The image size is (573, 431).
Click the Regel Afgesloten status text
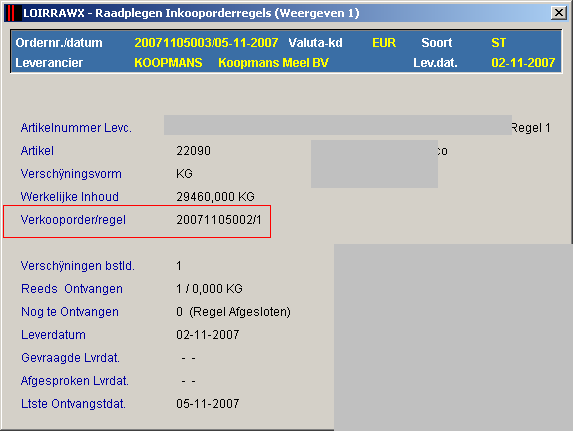(240, 312)
